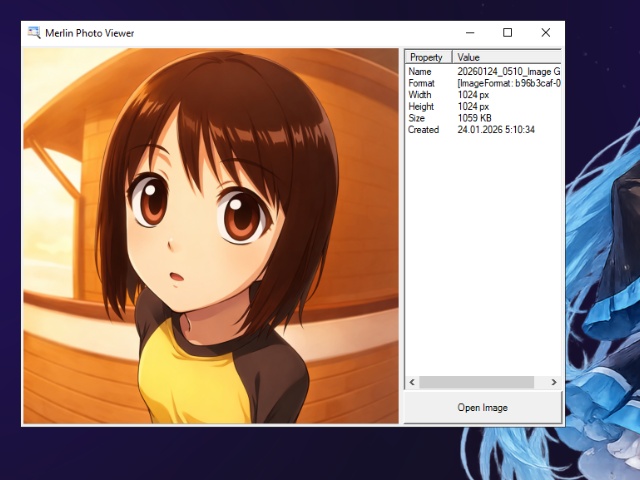Viewport: 640px width, 480px height.
Task: Select the Height property row
Action: pyautogui.click(x=421, y=107)
